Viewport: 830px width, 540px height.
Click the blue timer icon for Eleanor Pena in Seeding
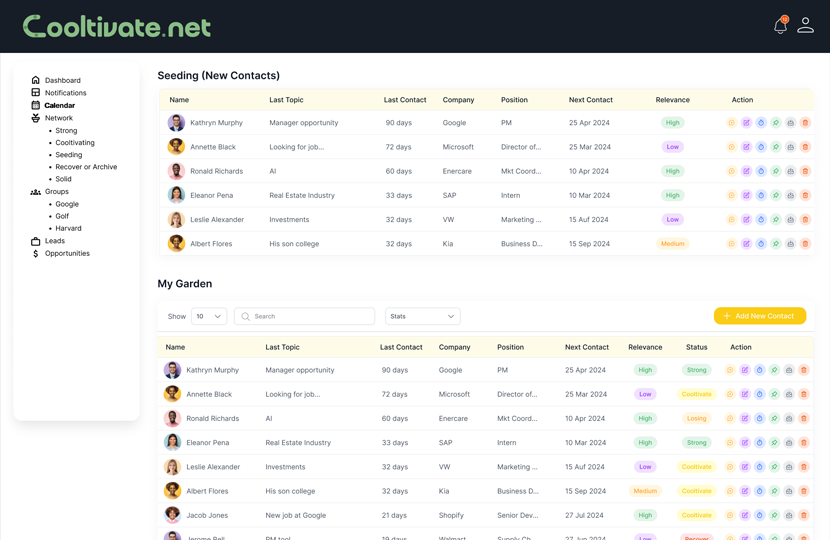761,195
